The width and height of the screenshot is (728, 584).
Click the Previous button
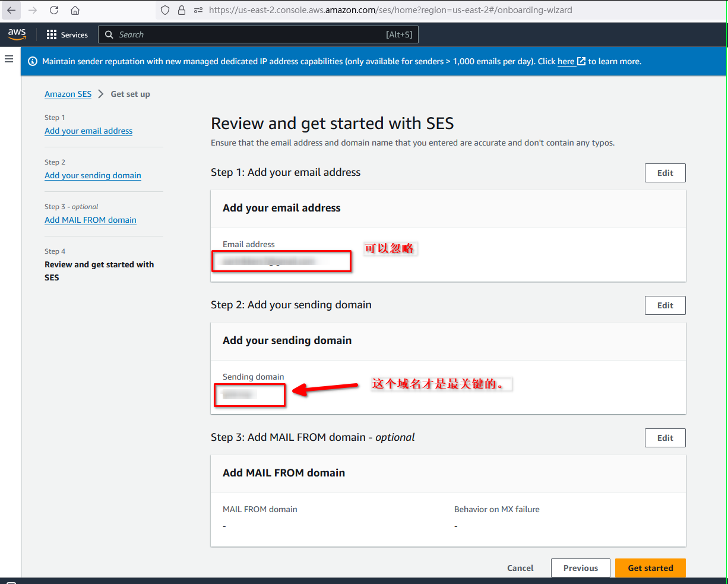tap(580, 568)
